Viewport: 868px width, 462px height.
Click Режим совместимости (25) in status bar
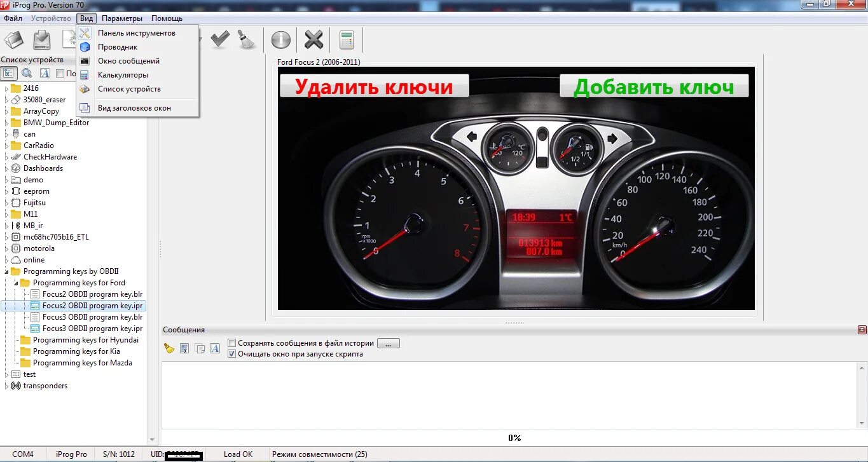coord(320,454)
